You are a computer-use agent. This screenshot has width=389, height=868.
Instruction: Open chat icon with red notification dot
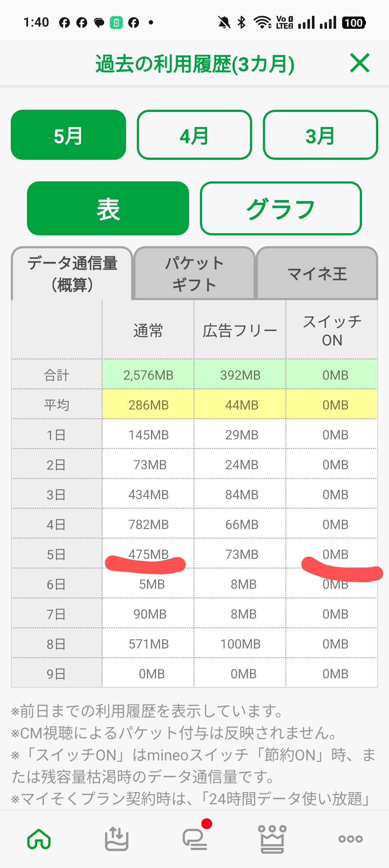195,838
